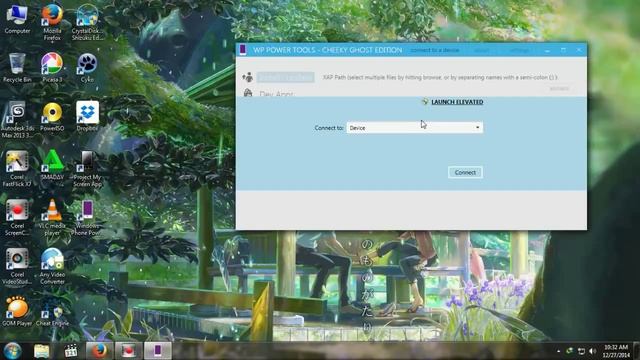Viewport: 640px width, 360px height.
Task: Click the volume speaker tray icon
Action: tap(593, 351)
